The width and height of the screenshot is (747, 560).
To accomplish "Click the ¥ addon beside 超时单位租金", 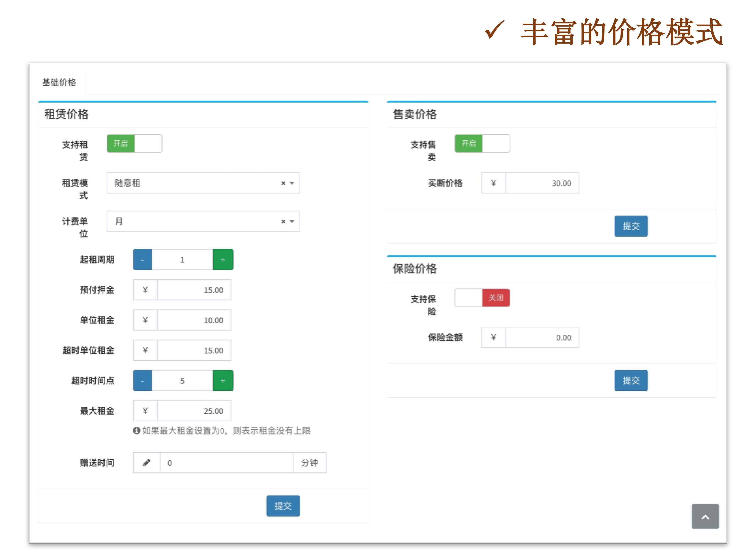I will click(x=145, y=350).
